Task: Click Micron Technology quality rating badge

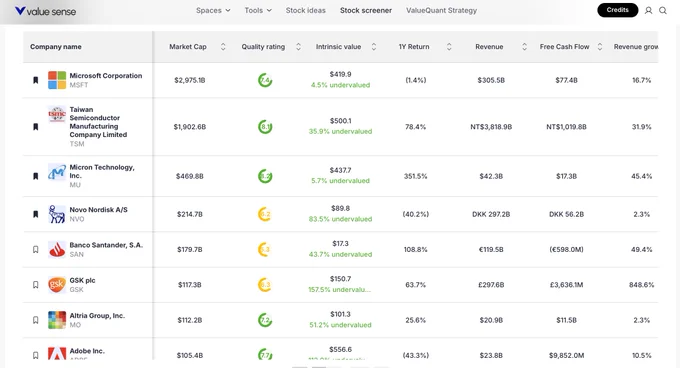Action: pos(265,176)
